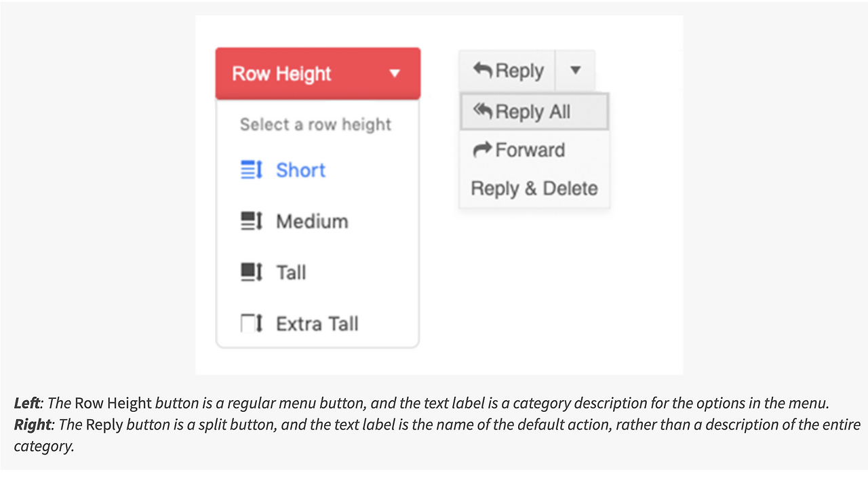Image resolution: width=868 pixels, height=483 pixels.
Task: Click the bold "Right" word in the caption
Action: pos(32,425)
